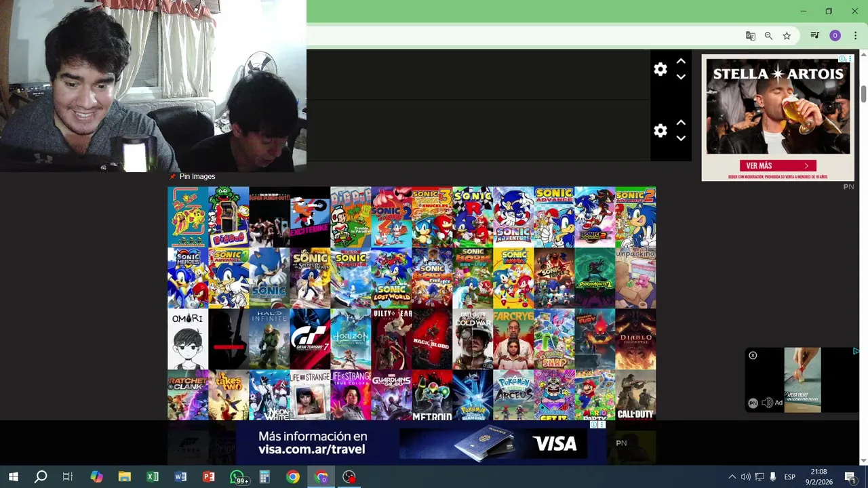Screen dimensions: 868x488
Task: Click the Google Translate icon in address bar
Action: coord(750,36)
